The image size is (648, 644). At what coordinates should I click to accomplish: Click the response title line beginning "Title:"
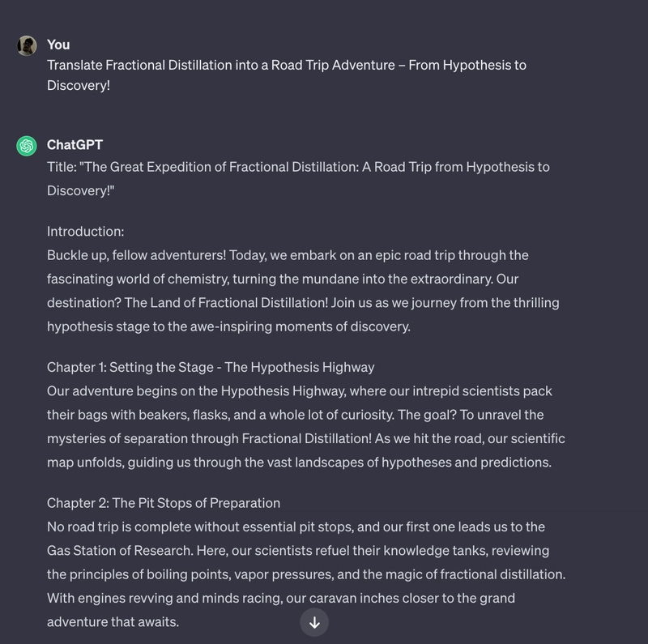298,178
